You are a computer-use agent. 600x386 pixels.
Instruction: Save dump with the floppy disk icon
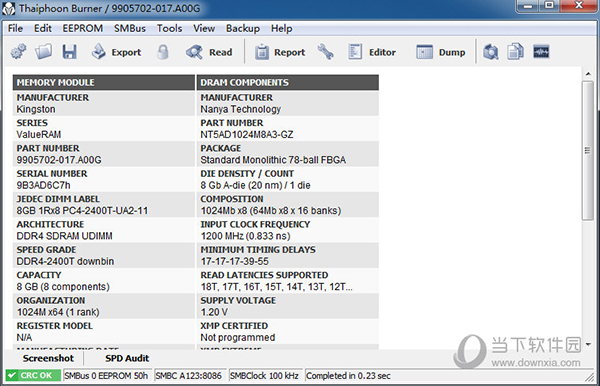pos(69,52)
